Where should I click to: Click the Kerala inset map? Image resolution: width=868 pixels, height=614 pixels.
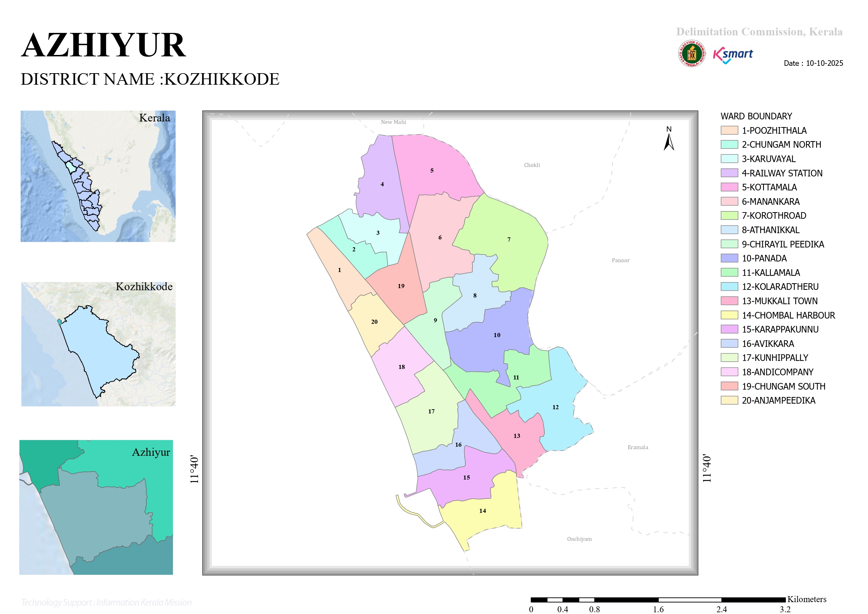tap(98, 176)
